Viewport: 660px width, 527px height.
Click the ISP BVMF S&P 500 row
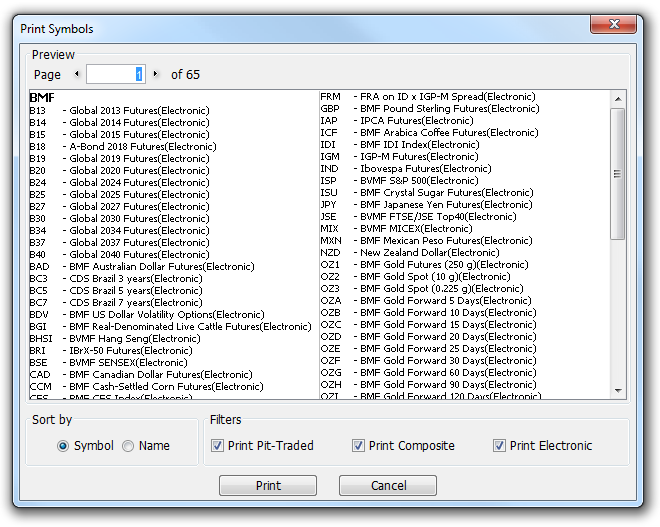coord(399,181)
